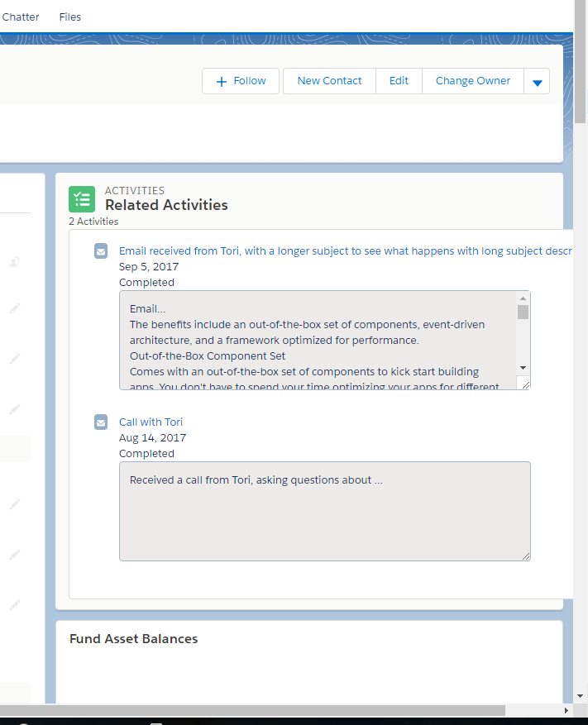Create a New Contact
The width and height of the screenshot is (588, 725).
point(329,81)
